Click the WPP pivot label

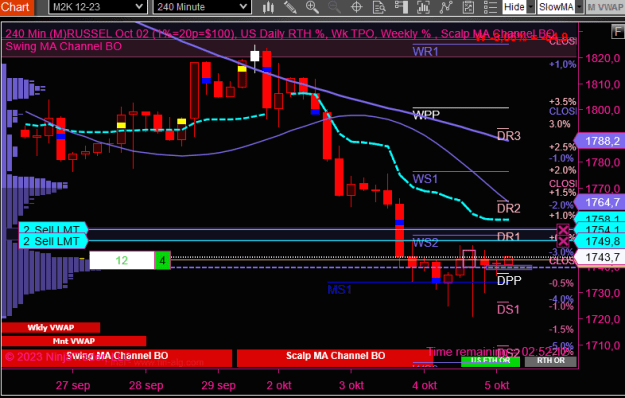click(x=426, y=115)
